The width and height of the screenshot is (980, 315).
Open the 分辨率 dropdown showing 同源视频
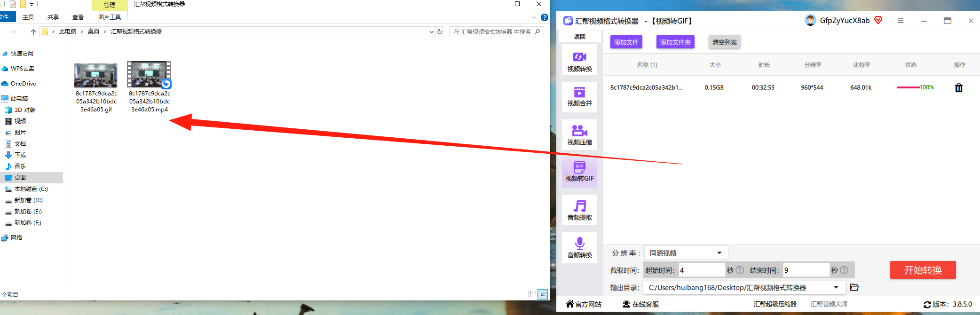click(686, 253)
